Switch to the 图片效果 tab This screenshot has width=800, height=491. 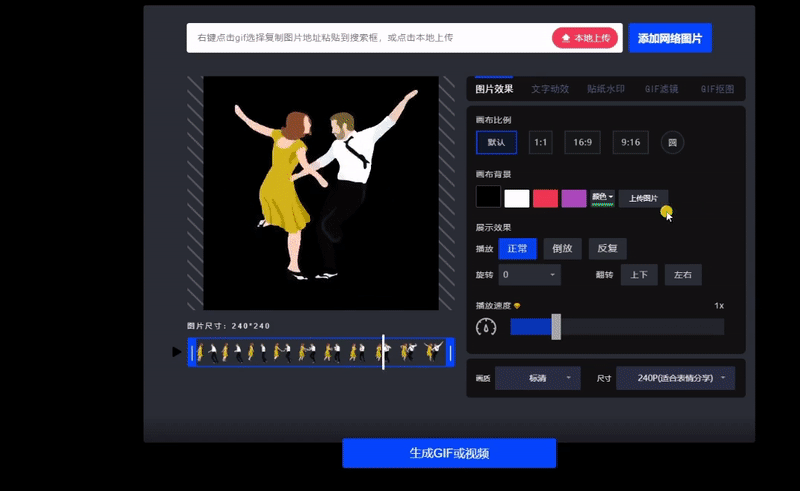494,89
